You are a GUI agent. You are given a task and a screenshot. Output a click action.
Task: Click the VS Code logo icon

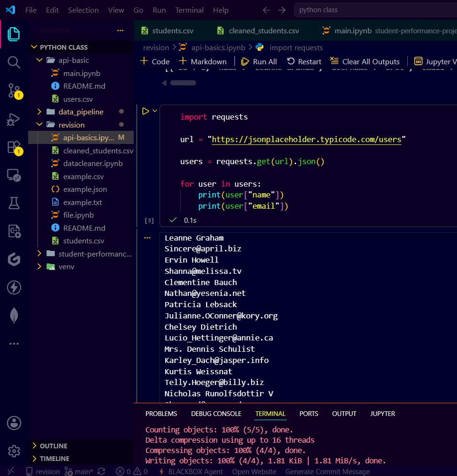coord(10,10)
